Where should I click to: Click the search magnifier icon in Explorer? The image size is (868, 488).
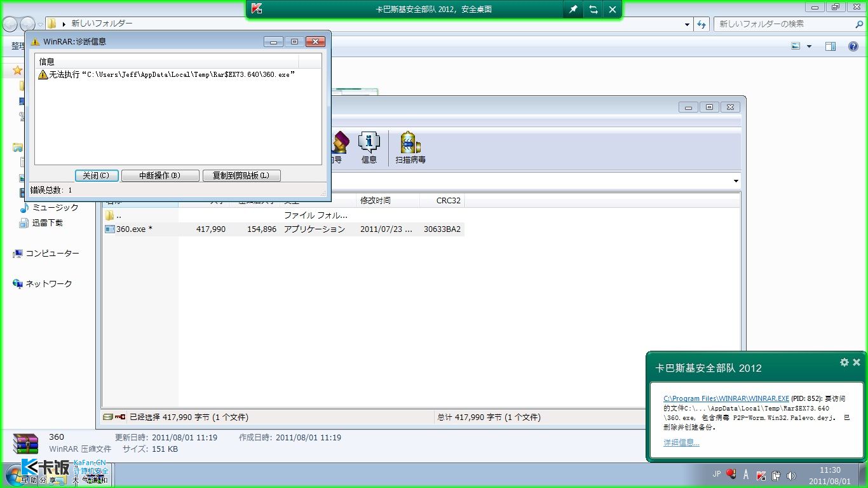point(859,24)
